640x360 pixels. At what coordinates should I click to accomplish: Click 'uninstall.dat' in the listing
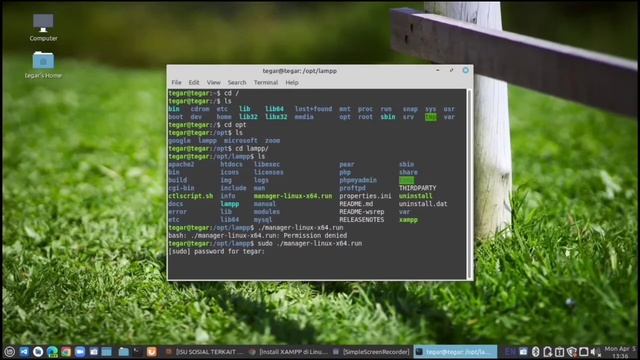click(x=423, y=204)
